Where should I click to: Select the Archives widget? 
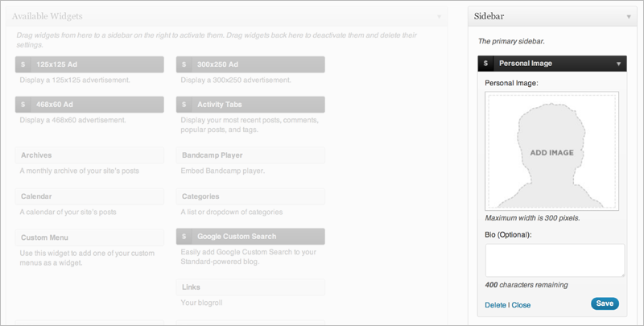89,155
